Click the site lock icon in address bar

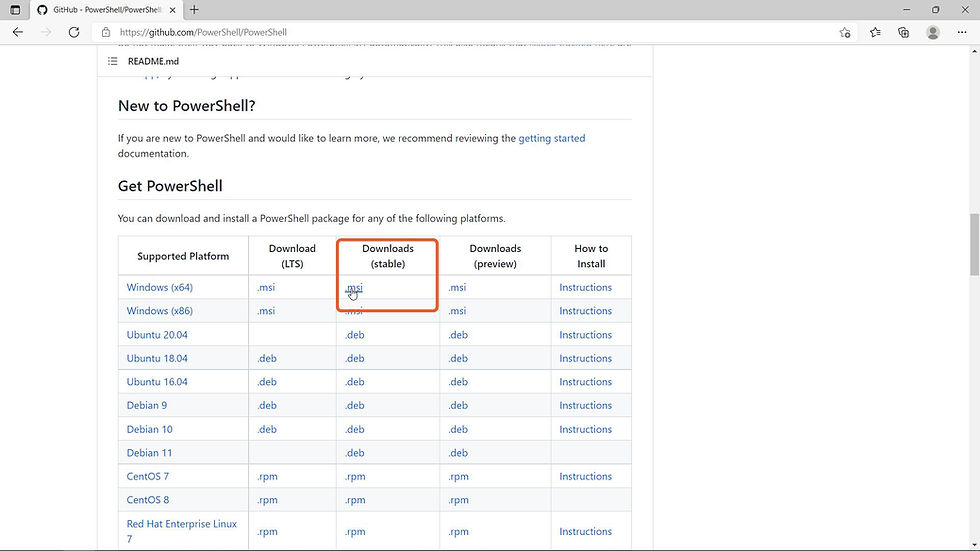point(106,32)
